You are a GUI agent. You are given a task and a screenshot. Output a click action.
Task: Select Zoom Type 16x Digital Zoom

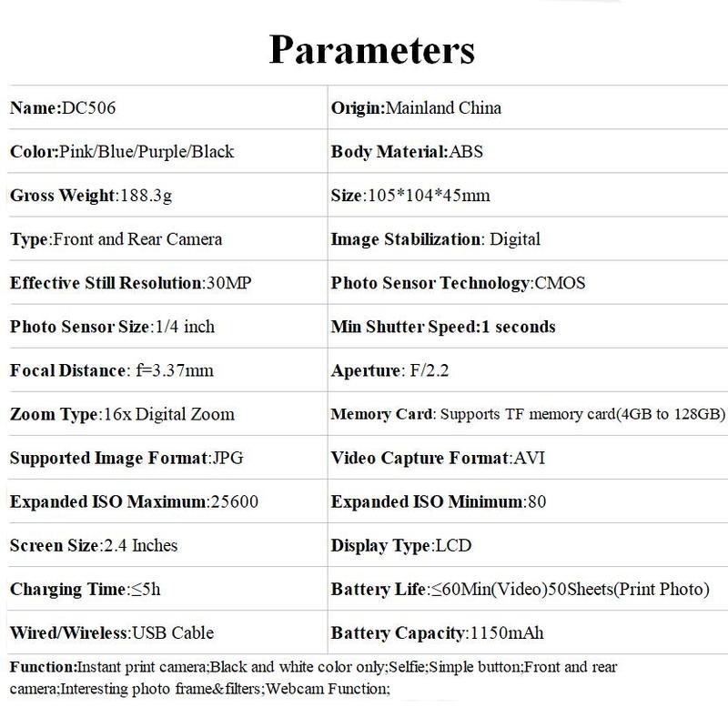coord(122,414)
